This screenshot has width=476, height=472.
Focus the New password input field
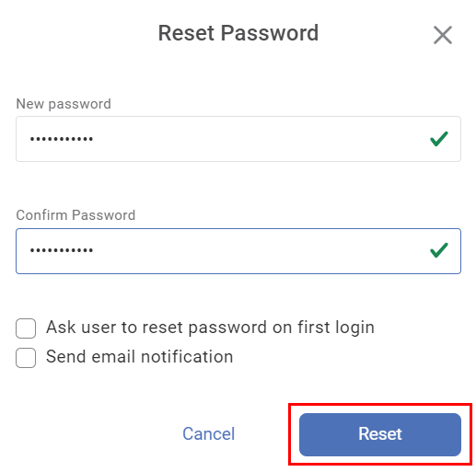238,139
